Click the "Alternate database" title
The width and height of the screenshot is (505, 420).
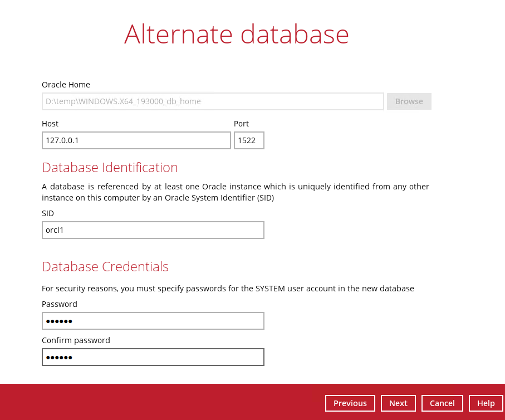point(237,34)
